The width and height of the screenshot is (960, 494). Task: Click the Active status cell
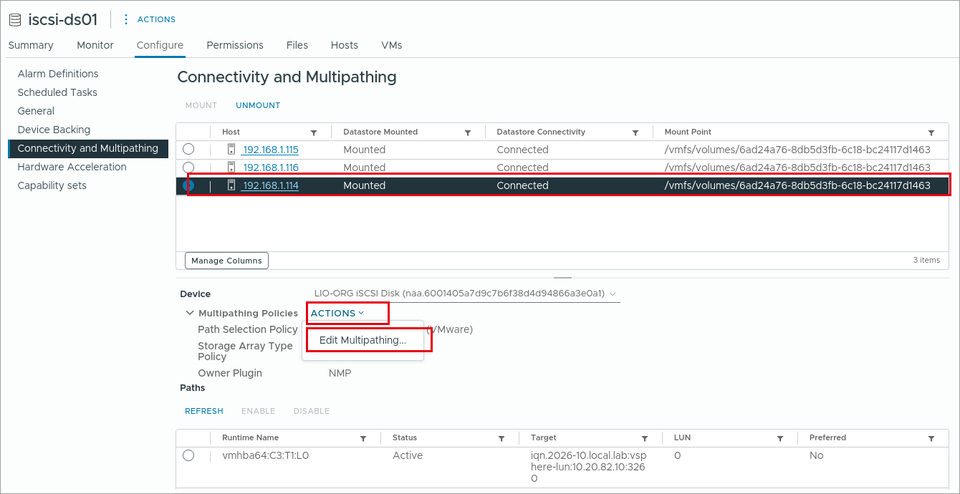click(407, 455)
